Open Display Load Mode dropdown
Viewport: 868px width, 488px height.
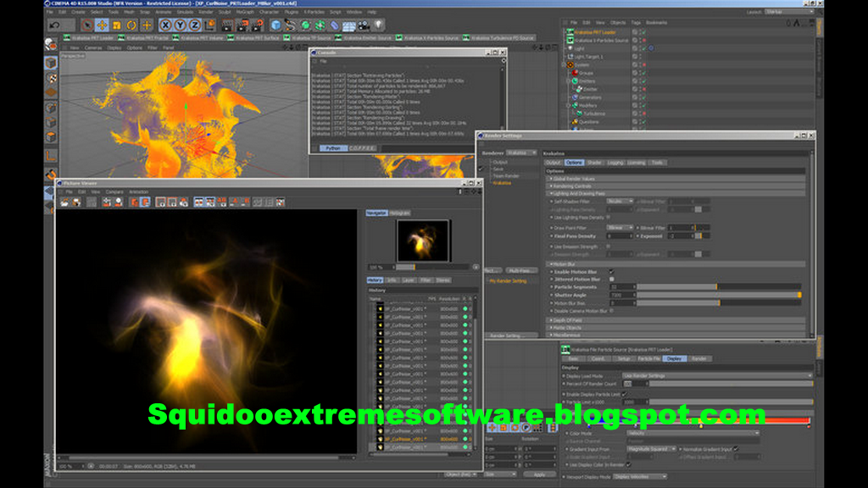(717, 375)
